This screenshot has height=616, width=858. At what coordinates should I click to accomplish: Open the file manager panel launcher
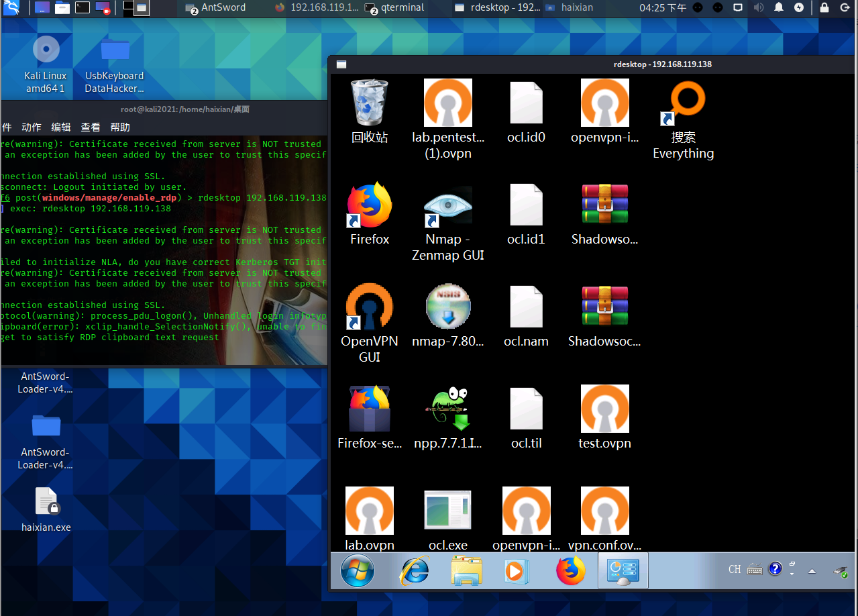62,8
